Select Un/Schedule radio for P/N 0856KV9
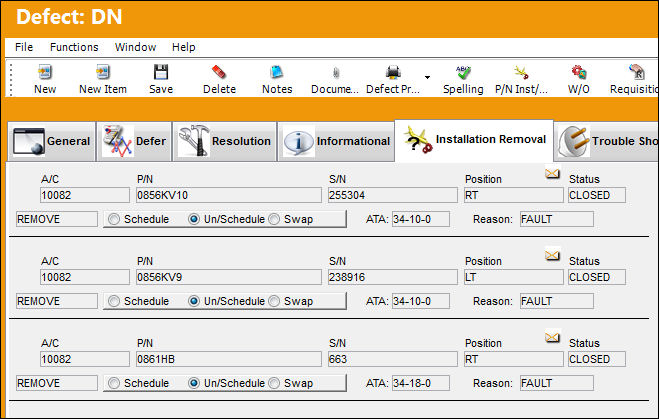This screenshot has width=659, height=419. [194, 301]
